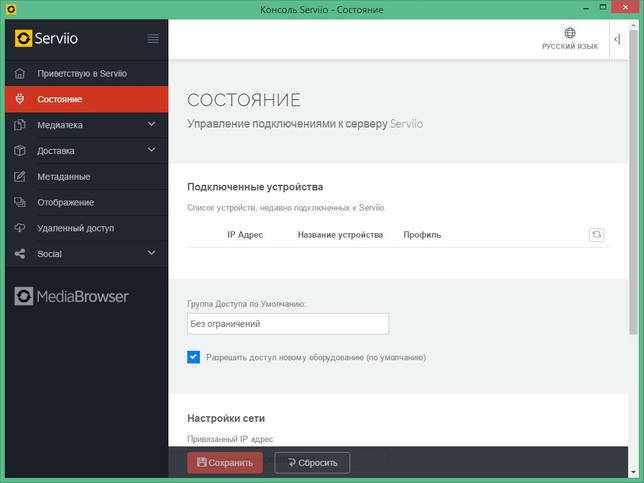This screenshot has width=644, height=483.
Task: Click the Привязанный IP адрес label
Action: 230,439
